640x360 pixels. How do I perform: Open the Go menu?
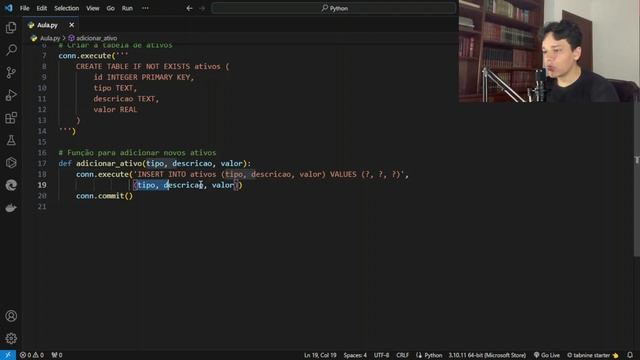tap(111, 8)
